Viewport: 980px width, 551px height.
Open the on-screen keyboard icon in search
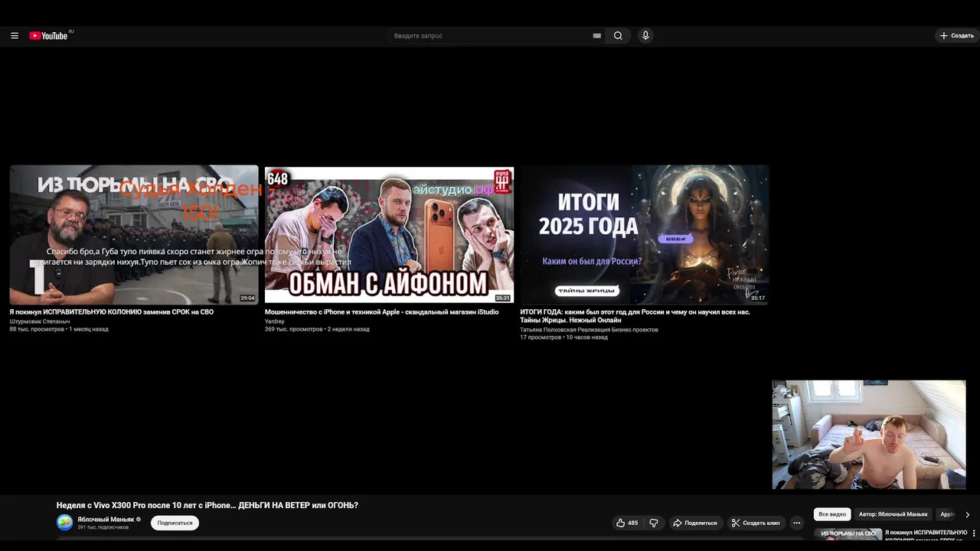pos(597,36)
